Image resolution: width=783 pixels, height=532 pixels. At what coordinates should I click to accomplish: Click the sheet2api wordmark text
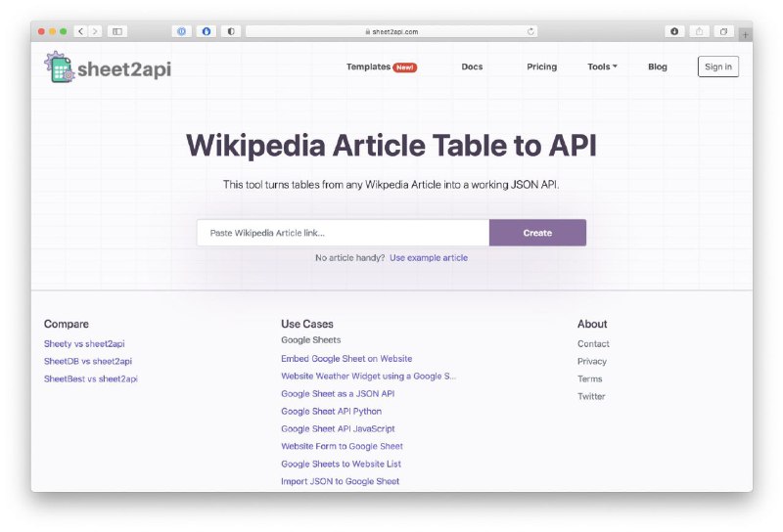[x=124, y=69]
